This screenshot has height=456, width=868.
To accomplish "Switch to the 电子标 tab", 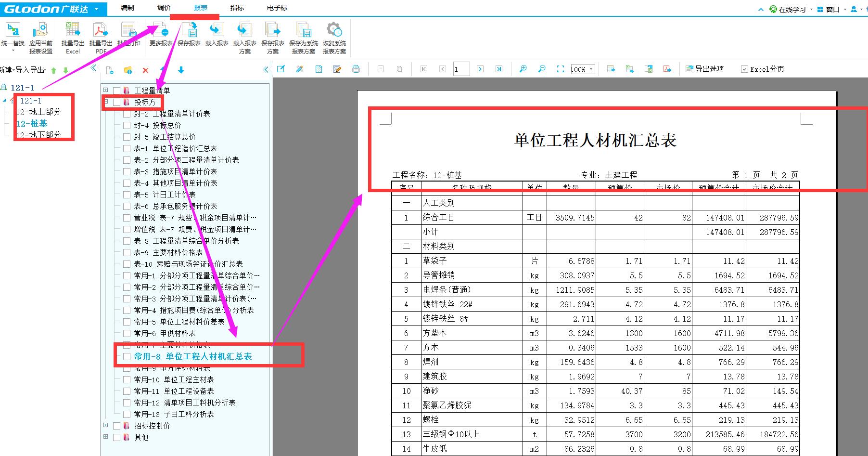I will 277,8.
